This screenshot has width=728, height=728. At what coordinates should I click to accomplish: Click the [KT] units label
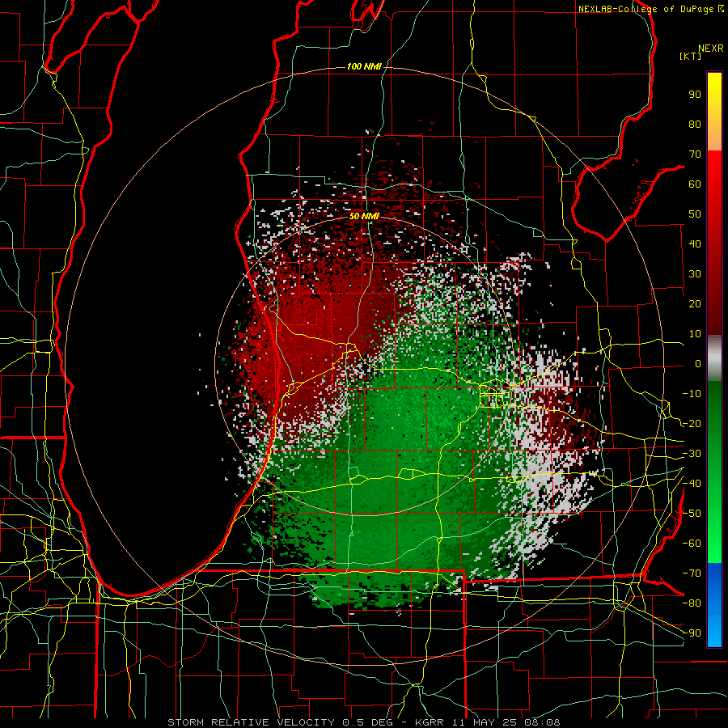[691, 56]
